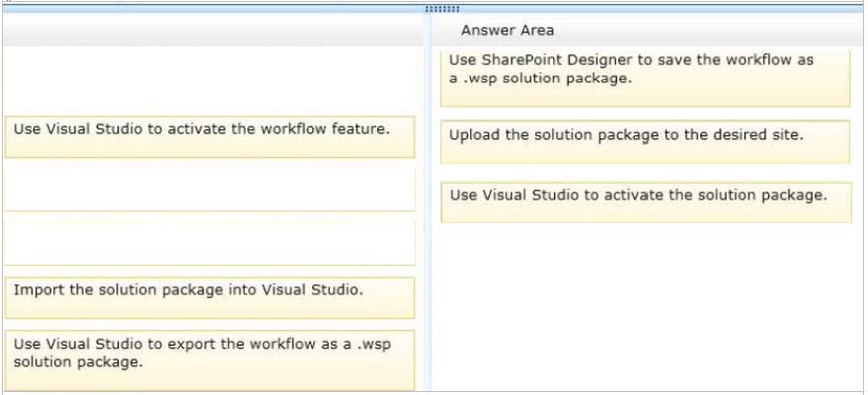Click the empty slot just above 'Import the solution package'
This screenshot has width=868, height=395.
[x=208, y=242]
